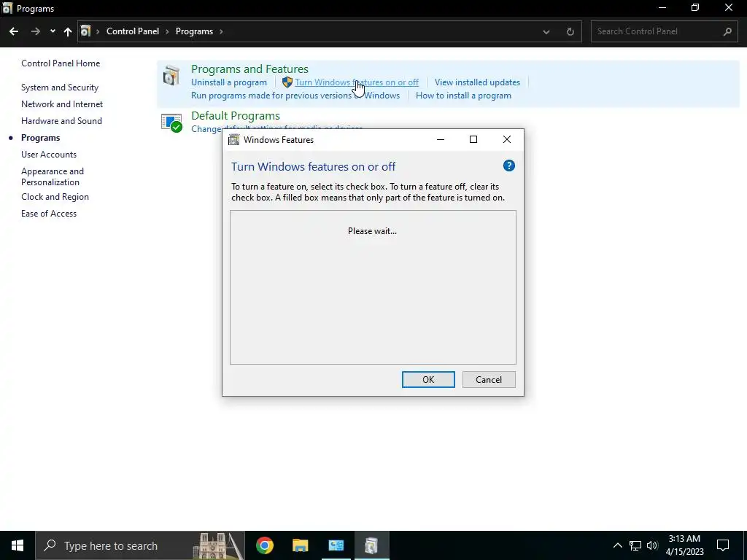
Task: Click the shield icon beside Turn Windows features
Action: (287, 82)
